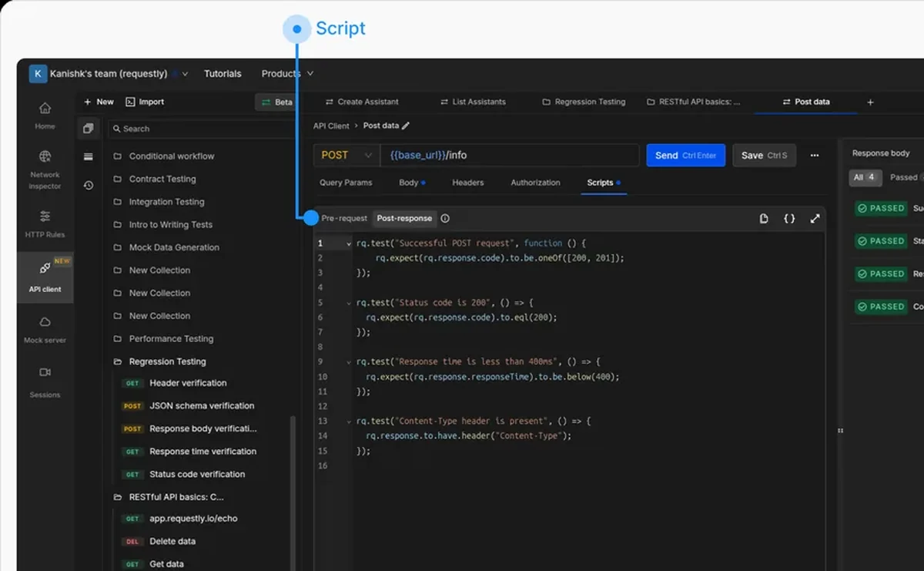This screenshot has height=571, width=924.
Task: Open the Response time verification request
Action: [x=203, y=452]
